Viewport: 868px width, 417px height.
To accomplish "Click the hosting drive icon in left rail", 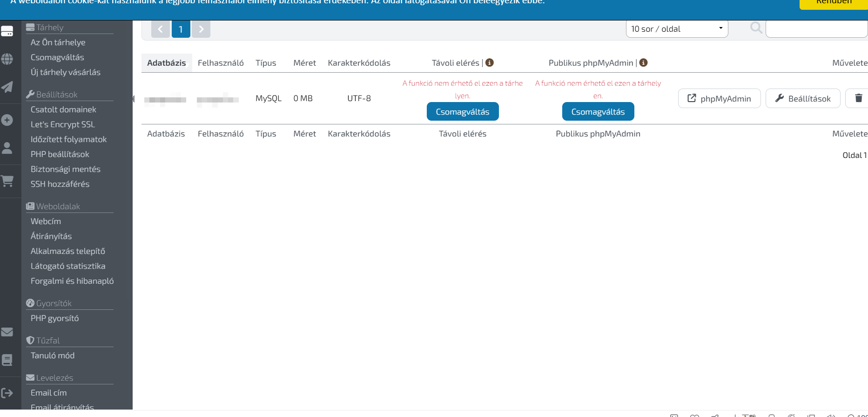I will pyautogui.click(x=7, y=32).
